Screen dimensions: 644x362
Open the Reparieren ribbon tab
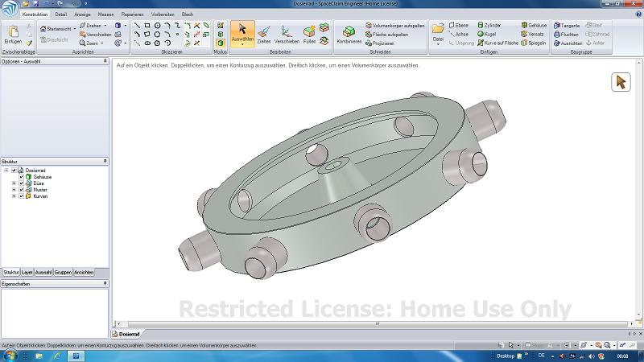(132, 14)
